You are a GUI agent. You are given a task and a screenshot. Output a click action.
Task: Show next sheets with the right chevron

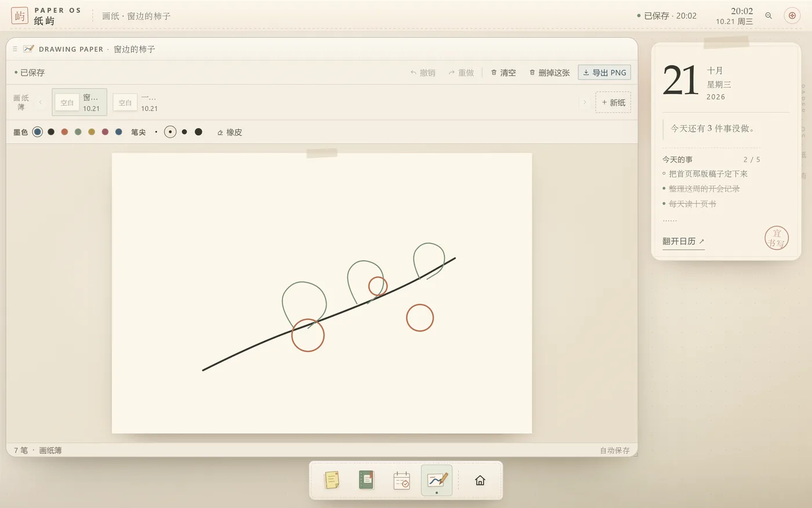[584, 103]
